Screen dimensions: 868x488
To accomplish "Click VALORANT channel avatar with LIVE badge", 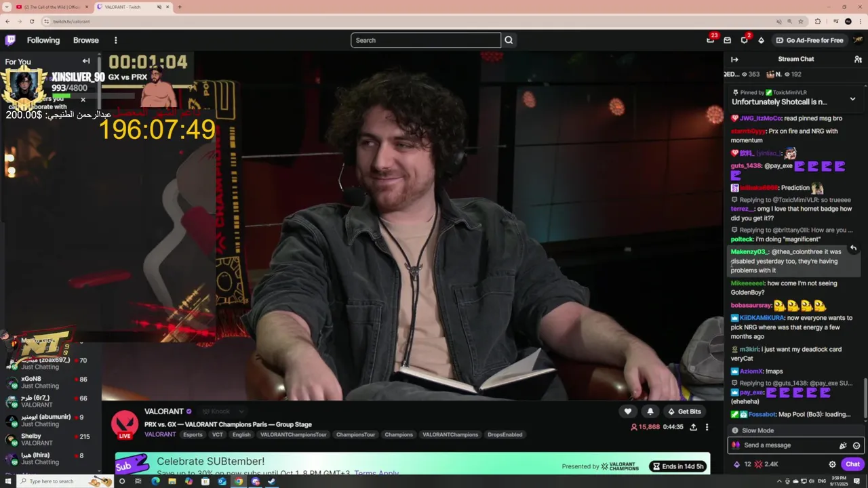I will click(125, 425).
